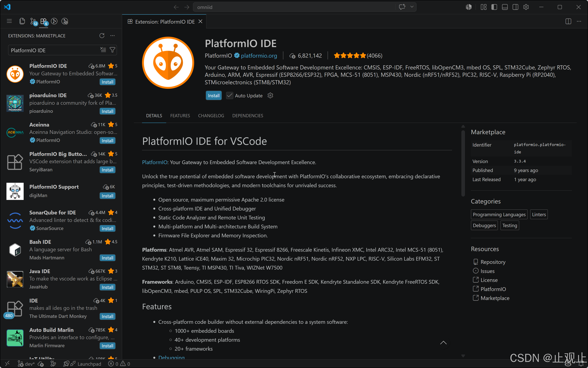588x368 pixels.
Task: Open the editor more actions menu
Action: 579,21
